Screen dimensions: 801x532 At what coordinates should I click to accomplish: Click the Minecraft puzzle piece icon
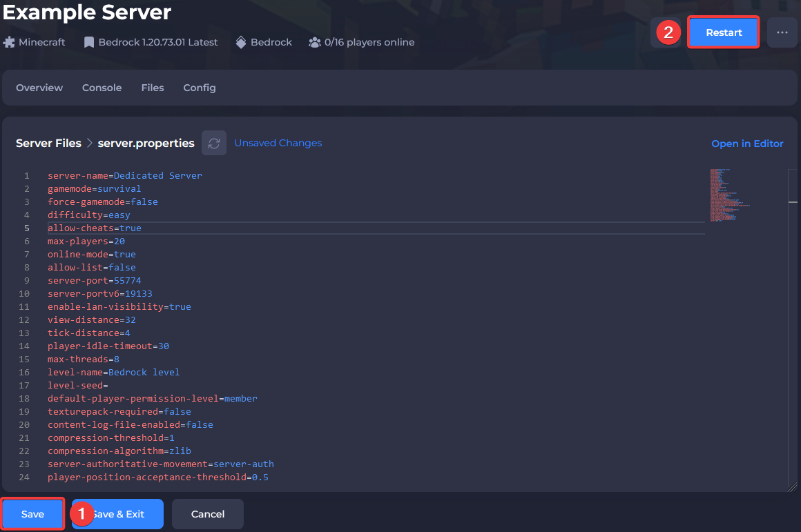(9, 42)
